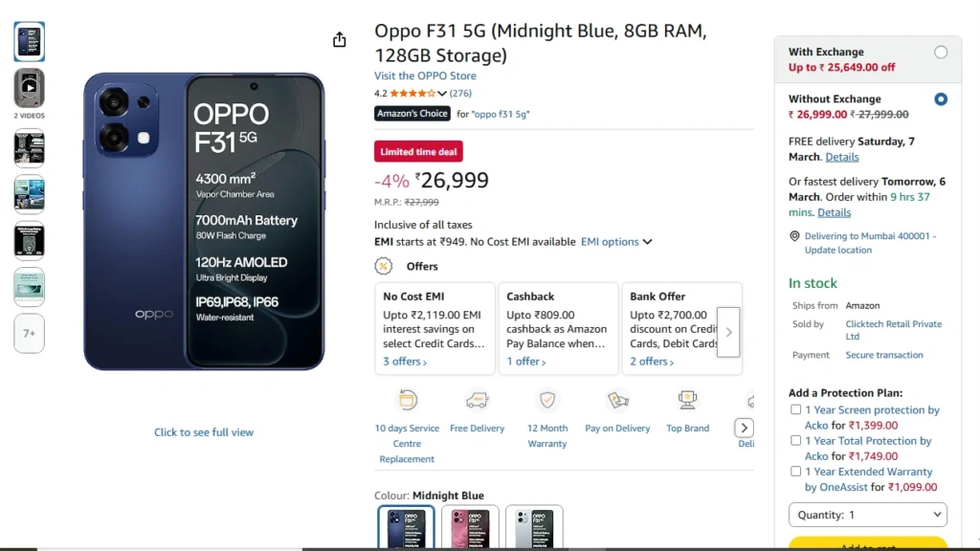
Task: Select the 10 days Service Centre Replacement icon
Action: [x=407, y=399]
